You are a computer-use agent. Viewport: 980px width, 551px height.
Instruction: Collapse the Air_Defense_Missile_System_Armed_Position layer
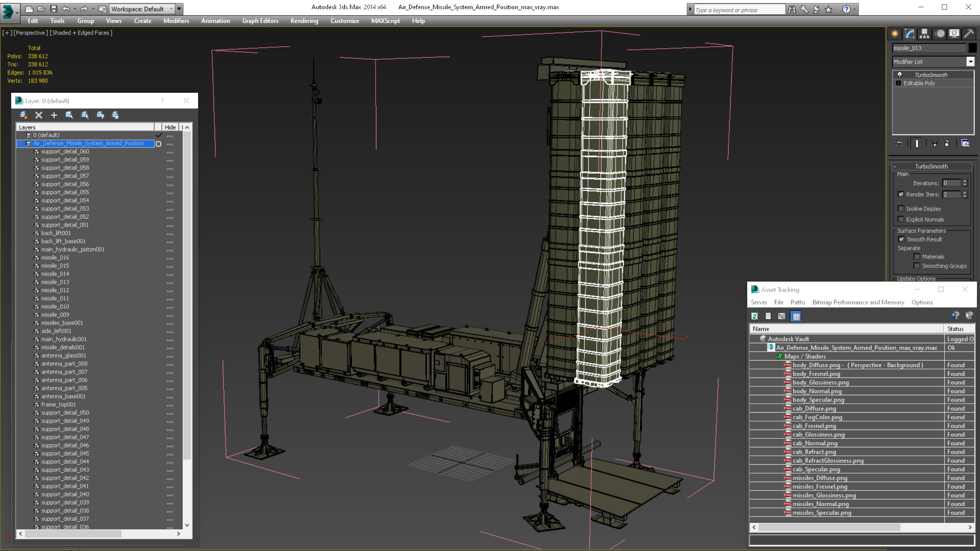(20, 143)
